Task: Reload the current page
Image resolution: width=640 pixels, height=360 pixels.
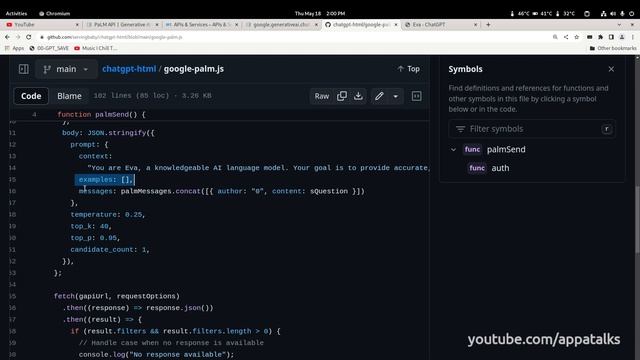Action: pyautogui.click(x=29, y=37)
